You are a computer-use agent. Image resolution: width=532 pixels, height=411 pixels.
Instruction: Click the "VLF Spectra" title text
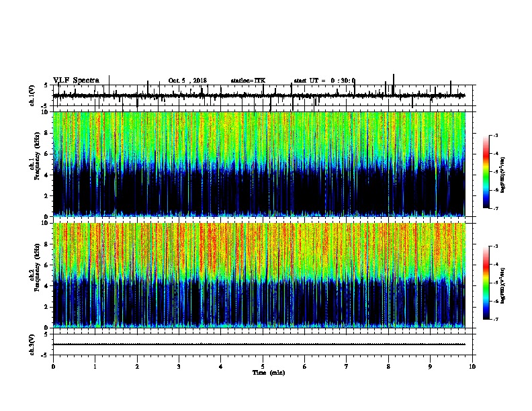tap(76, 81)
